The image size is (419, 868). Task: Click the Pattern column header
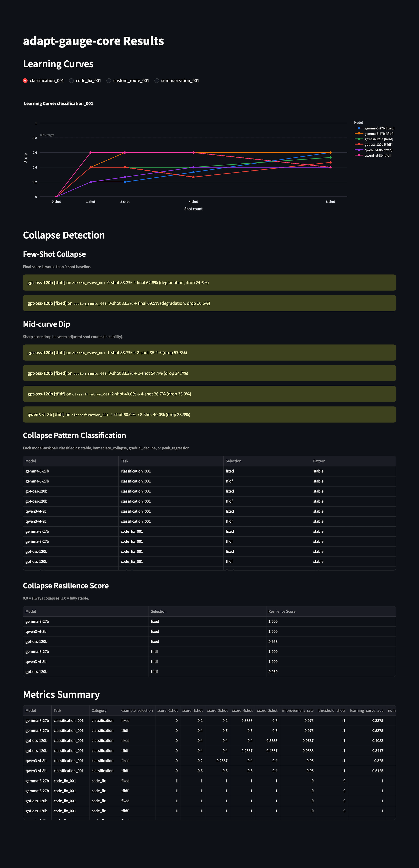319,461
